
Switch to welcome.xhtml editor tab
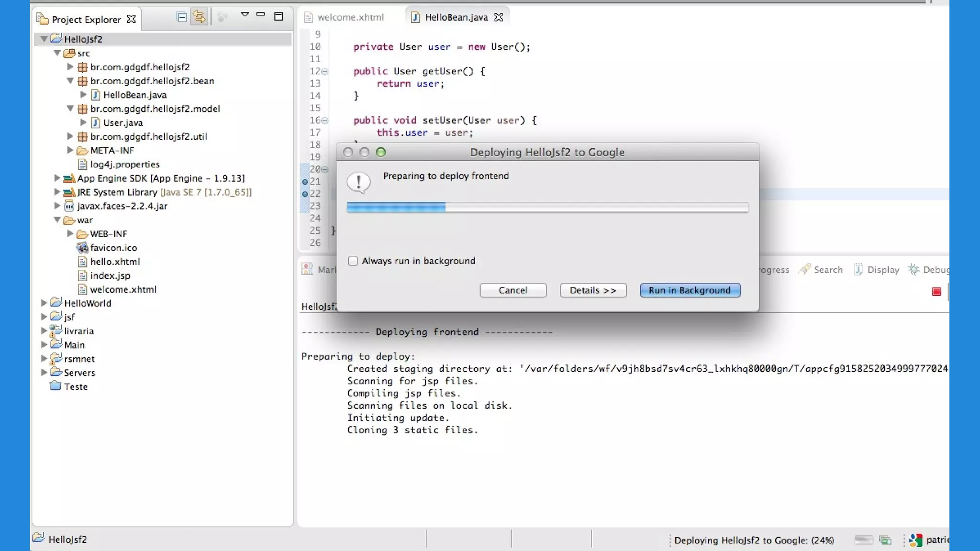[350, 17]
